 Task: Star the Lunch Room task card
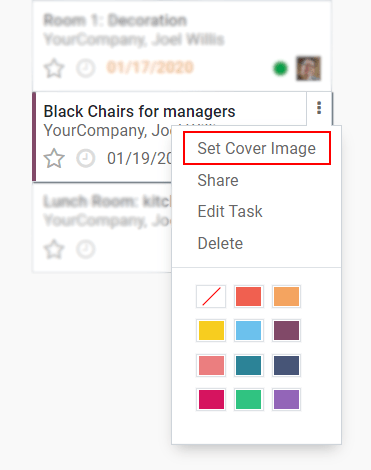tap(54, 249)
